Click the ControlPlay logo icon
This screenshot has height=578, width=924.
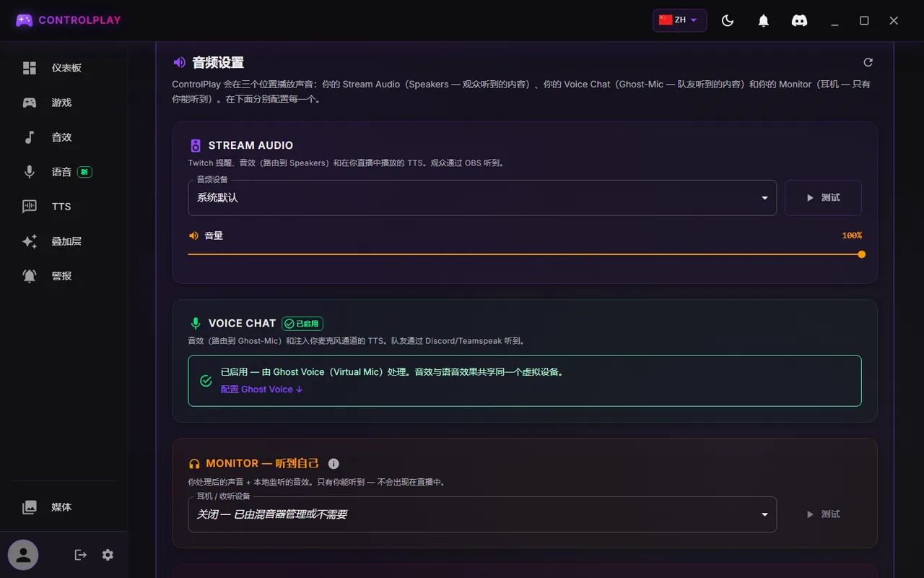coord(25,20)
